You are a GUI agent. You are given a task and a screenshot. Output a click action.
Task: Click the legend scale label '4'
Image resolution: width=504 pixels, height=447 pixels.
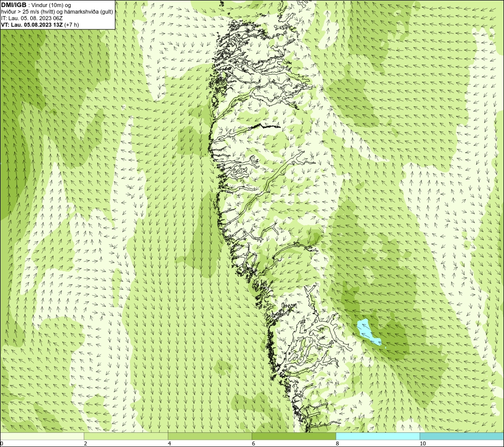169,444
